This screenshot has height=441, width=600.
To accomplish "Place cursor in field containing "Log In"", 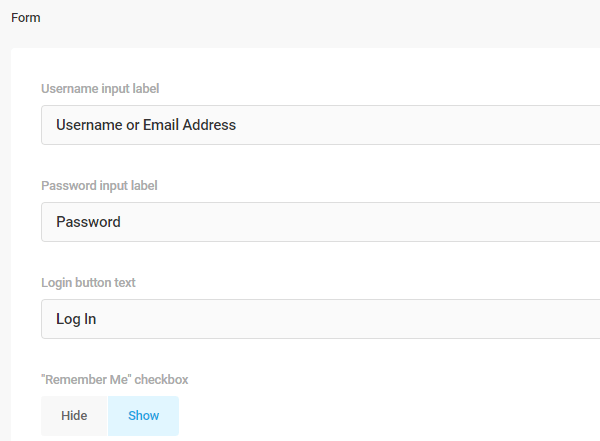I will [320, 319].
